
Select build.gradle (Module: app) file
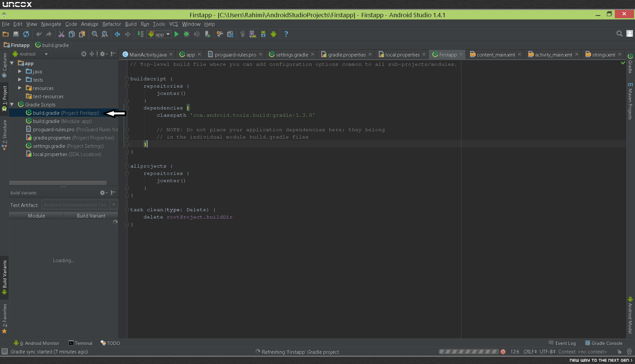(x=62, y=121)
